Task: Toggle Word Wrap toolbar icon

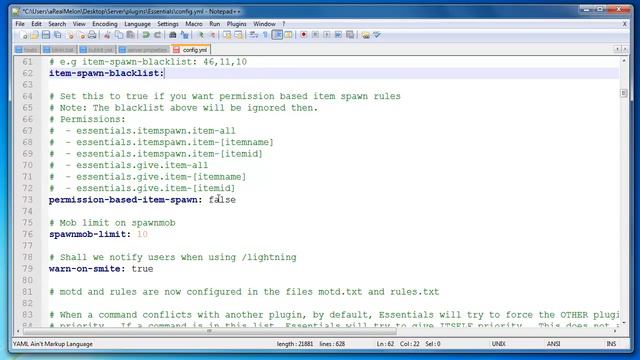Action: [253, 35]
